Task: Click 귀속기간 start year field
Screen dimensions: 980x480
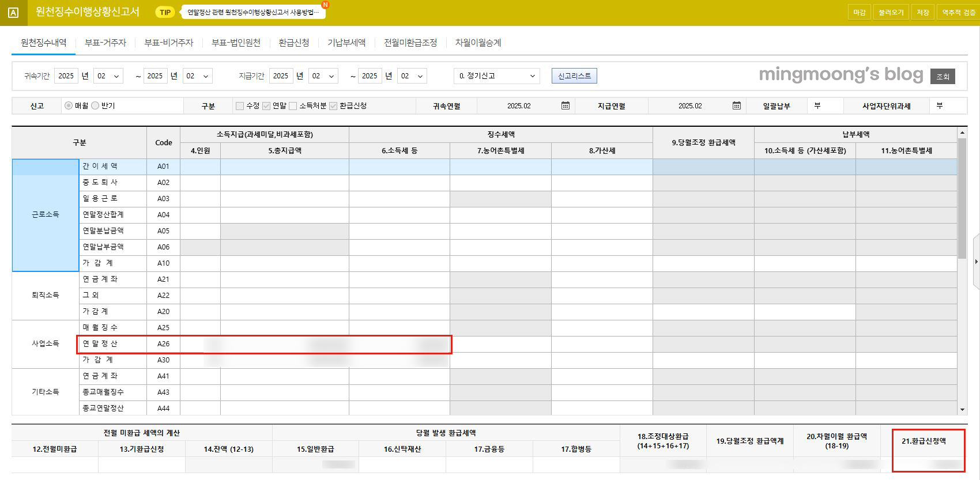Action: pos(66,76)
